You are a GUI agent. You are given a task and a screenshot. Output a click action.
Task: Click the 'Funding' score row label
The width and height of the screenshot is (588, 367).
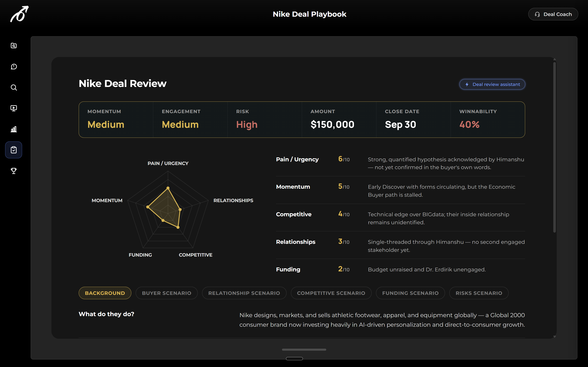[288, 270]
